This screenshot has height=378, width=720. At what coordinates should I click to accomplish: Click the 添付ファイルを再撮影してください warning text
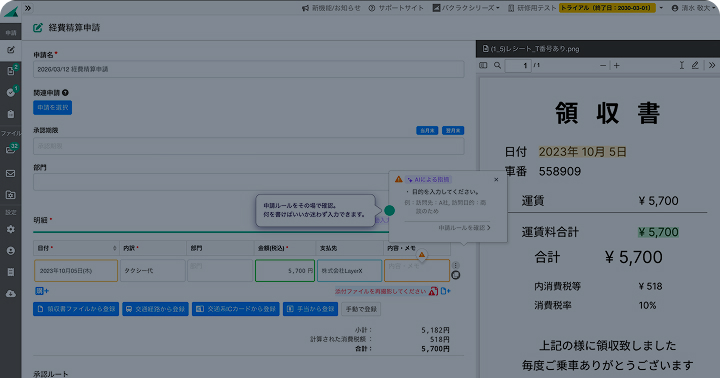tap(380, 291)
